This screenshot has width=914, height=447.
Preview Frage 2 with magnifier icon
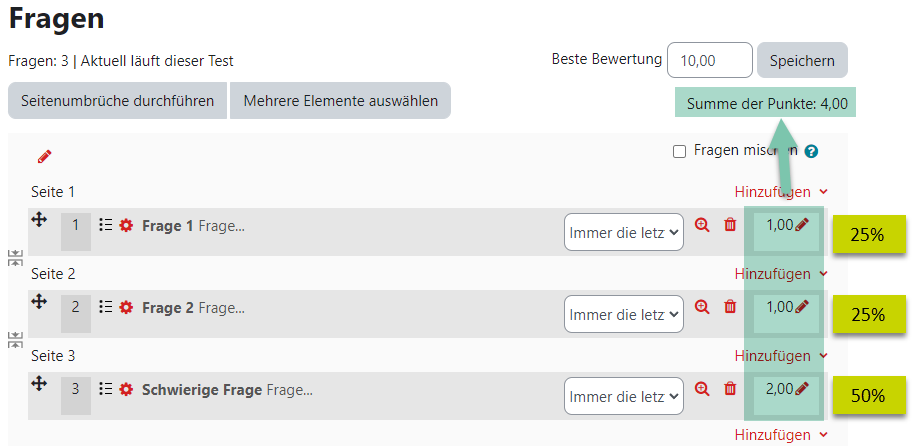[x=702, y=307]
